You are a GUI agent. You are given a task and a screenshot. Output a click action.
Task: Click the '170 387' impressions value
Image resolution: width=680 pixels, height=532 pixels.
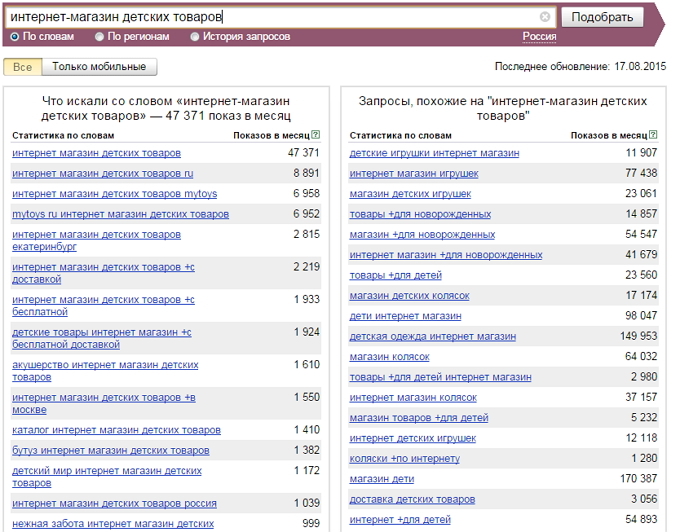(638, 479)
